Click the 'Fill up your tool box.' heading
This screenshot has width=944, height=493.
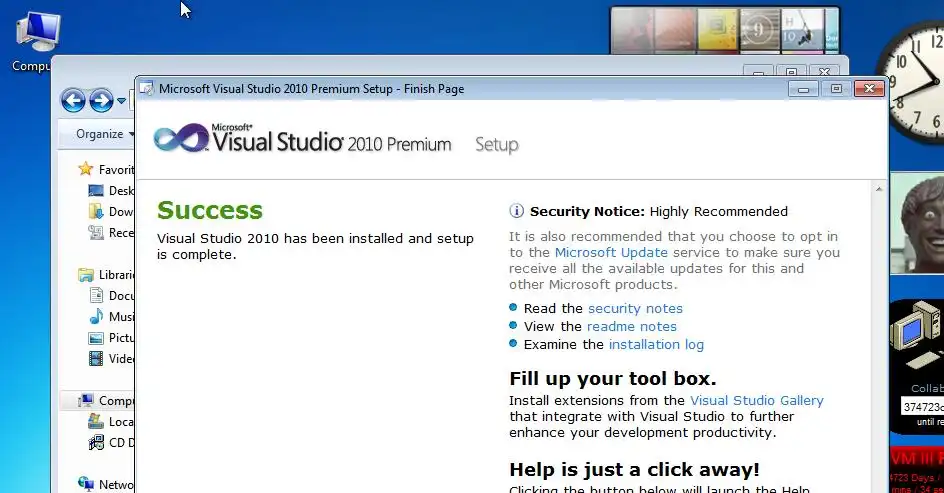(613, 379)
